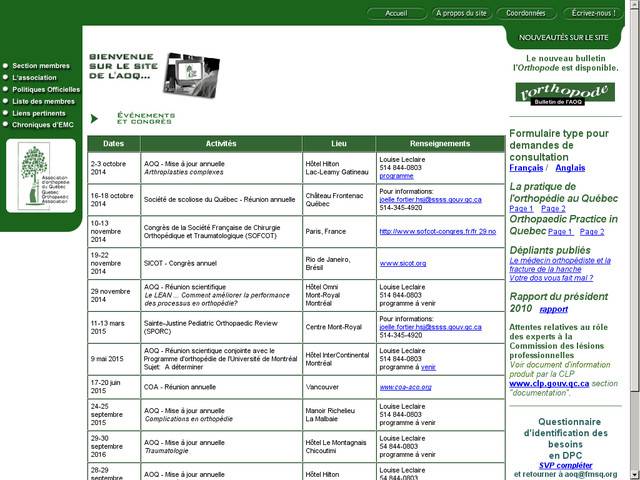This screenshot has width=640, height=480.
Task: Select Politiques Officielles sidebar item
Action: 46,89
